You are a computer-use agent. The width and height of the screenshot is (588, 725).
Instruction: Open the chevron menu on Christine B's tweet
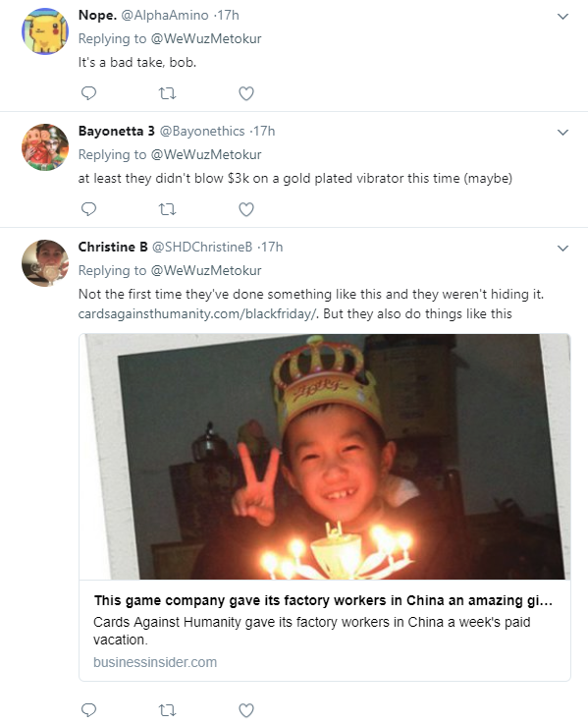tap(562, 249)
